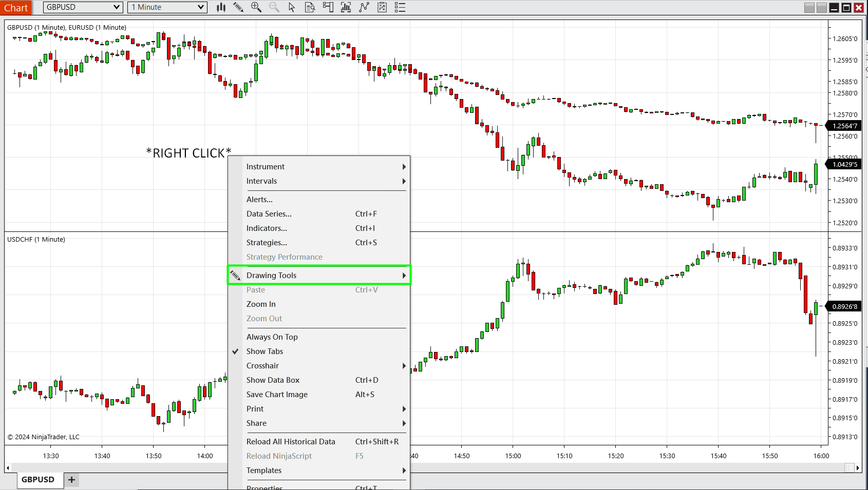868x490 pixels.
Task: Toggle Show Data Box option
Action: click(273, 380)
